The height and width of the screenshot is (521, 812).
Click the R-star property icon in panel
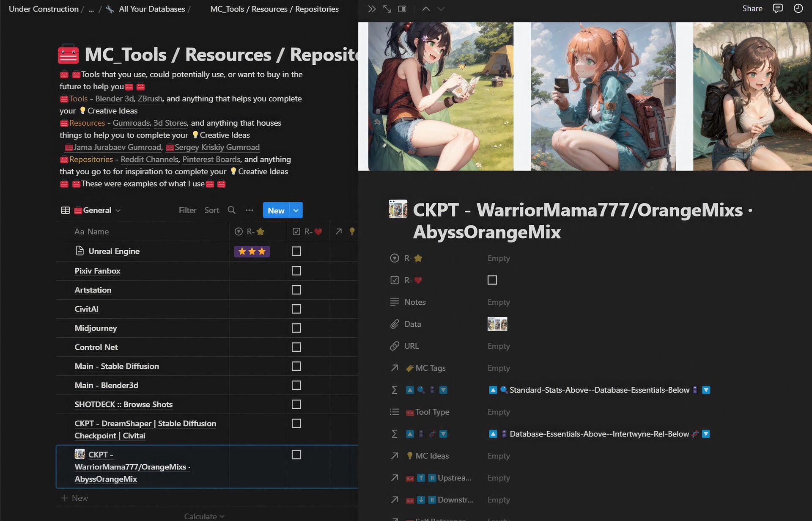click(395, 258)
